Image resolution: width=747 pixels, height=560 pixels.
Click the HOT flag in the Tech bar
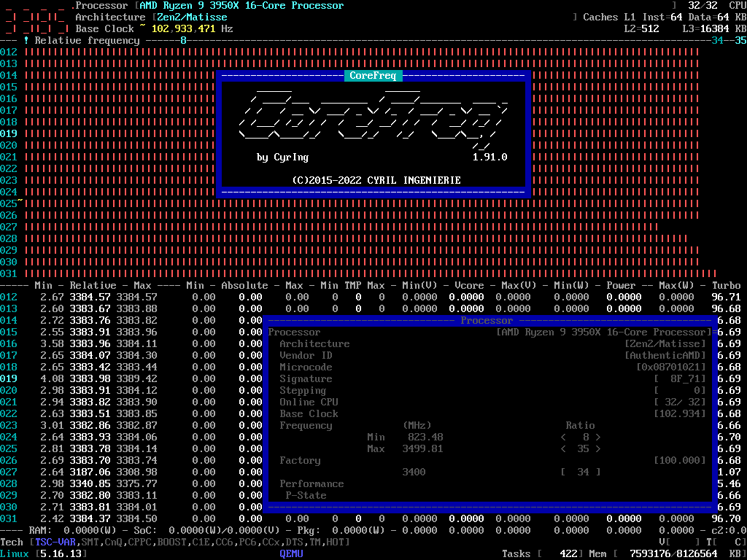pos(336,542)
